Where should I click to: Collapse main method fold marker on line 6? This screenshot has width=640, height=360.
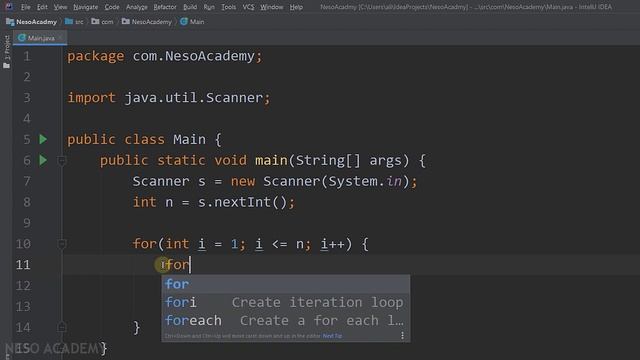pyautogui.click(x=62, y=161)
